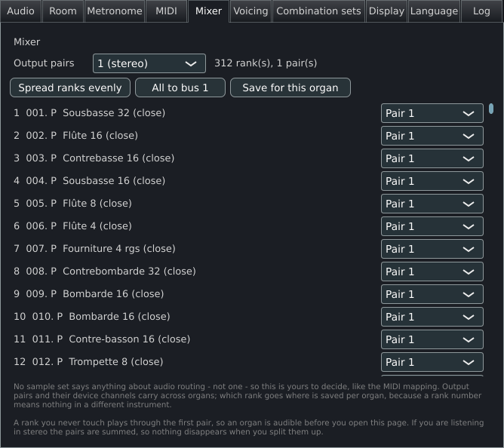This screenshot has width=504, height=448.
Task: Click Spread ranks evenly button
Action: 70,87
